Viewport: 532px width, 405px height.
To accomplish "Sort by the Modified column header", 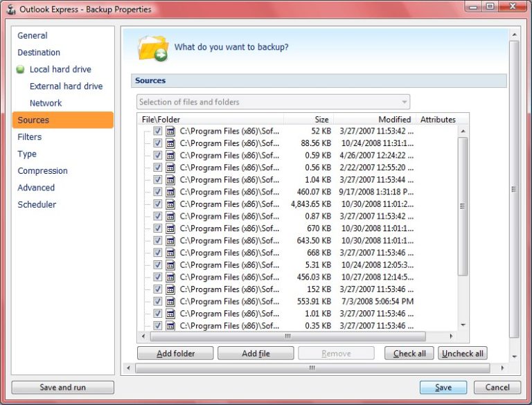I will [x=375, y=119].
